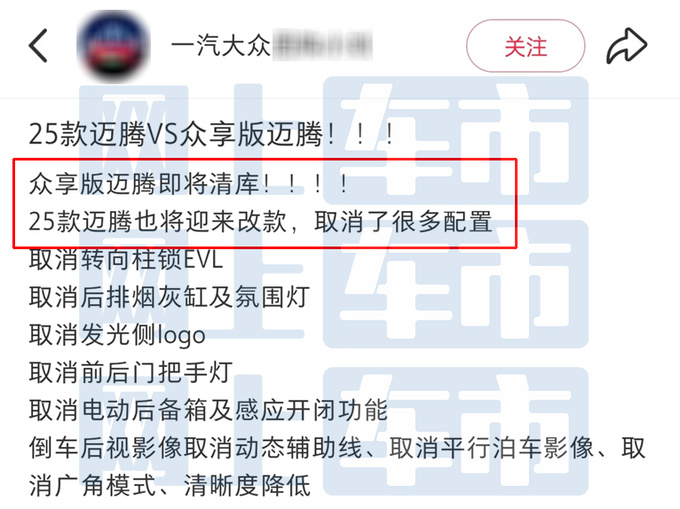This screenshot has width=680, height=509.
Task: Select the last line 消广角模式、清晰度降低
Action: click(170, 486)
